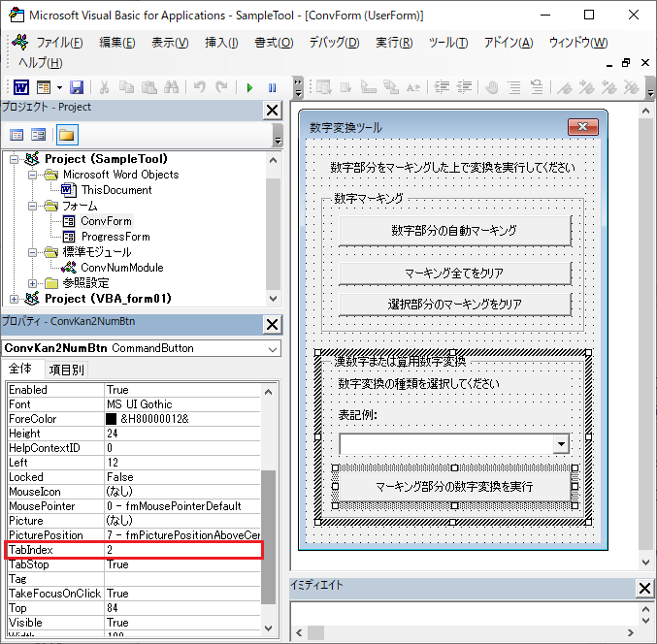Screen dimensions: 657x644
Task: Collapse the Project (SampleTool) node
Action: tap(15, 159)
